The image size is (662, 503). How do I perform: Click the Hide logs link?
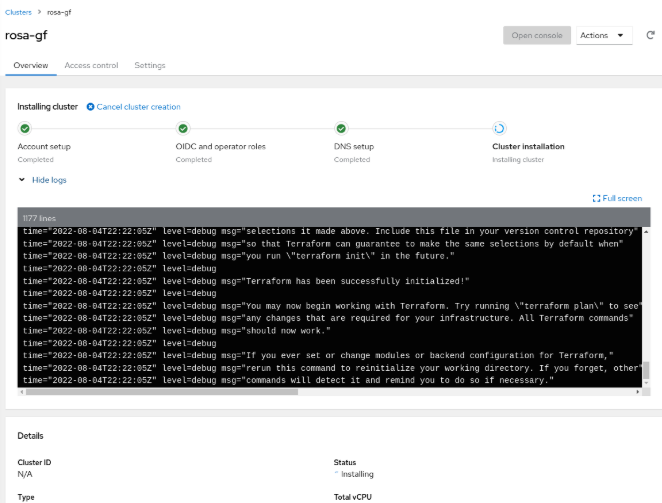(49, 180)
